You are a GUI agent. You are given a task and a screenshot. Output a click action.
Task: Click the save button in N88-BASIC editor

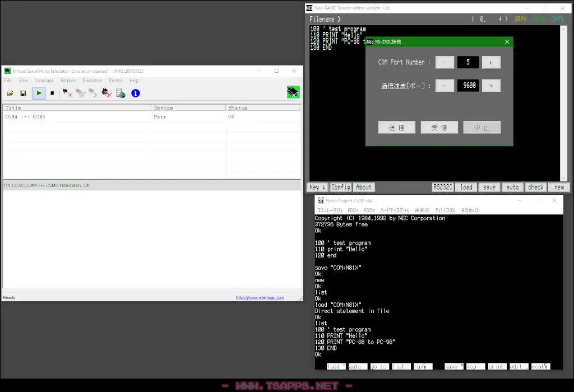coord(489,187)
